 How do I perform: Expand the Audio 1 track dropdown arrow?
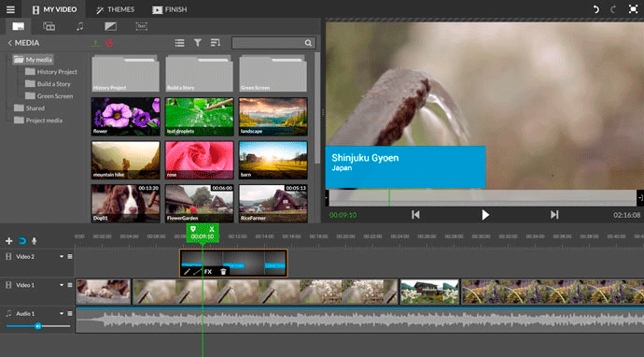62,313
